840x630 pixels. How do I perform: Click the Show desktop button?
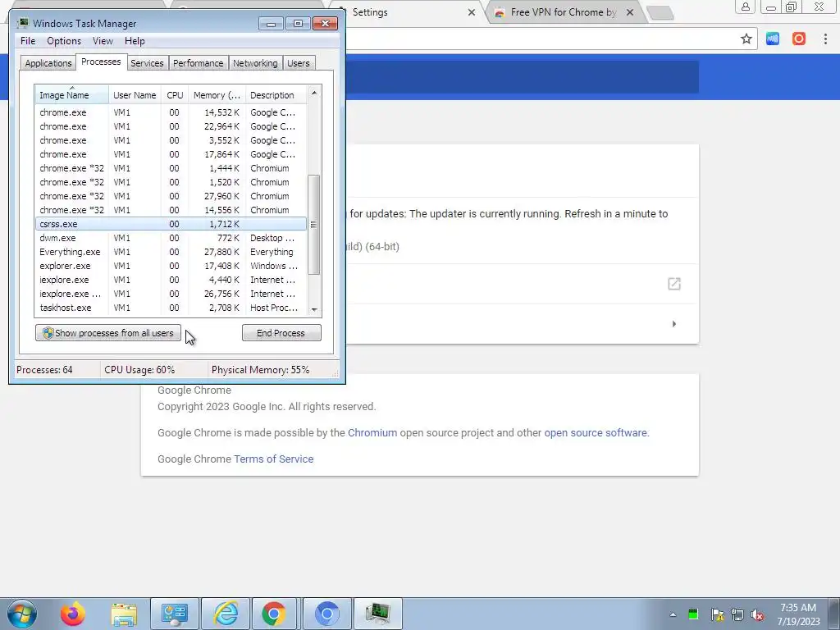[x=833, y=614]
